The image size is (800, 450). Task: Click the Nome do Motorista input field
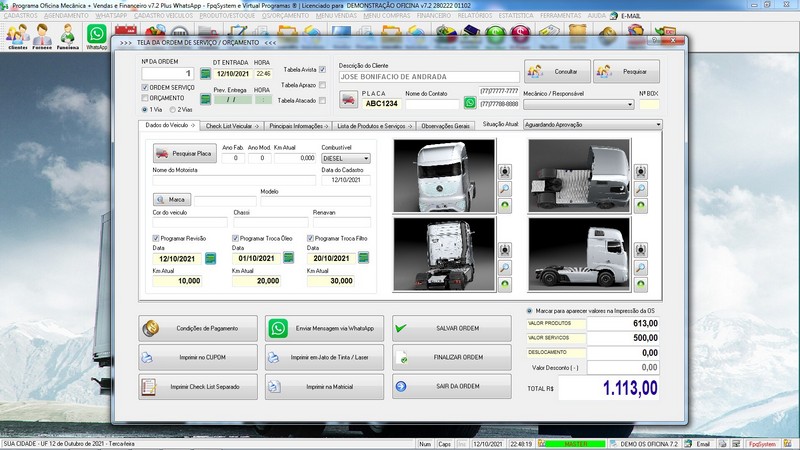[x=233, y=181]
